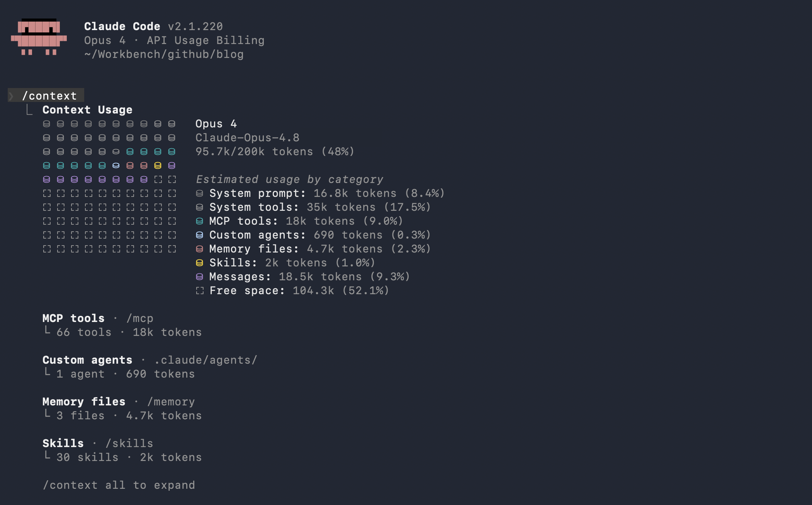This screenshot has height=505, width=812.
Task: Click the gray System tools legend icon
Action: (x=199, y=207)
